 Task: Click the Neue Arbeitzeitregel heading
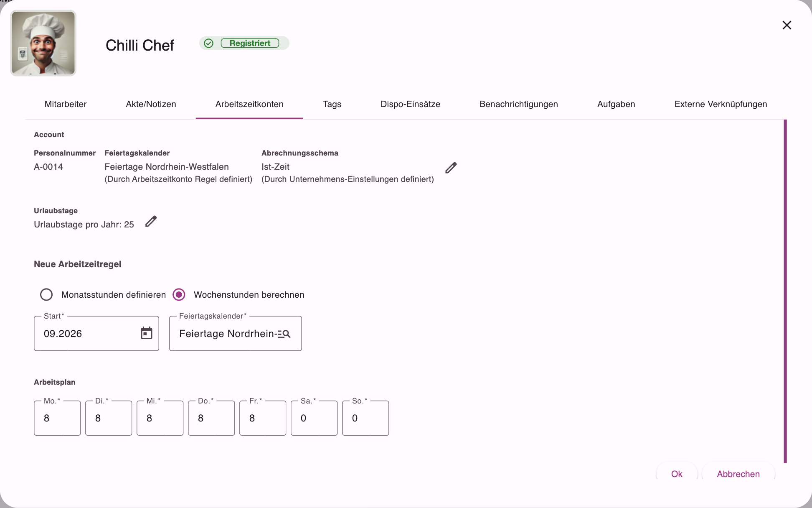[78, 264]
